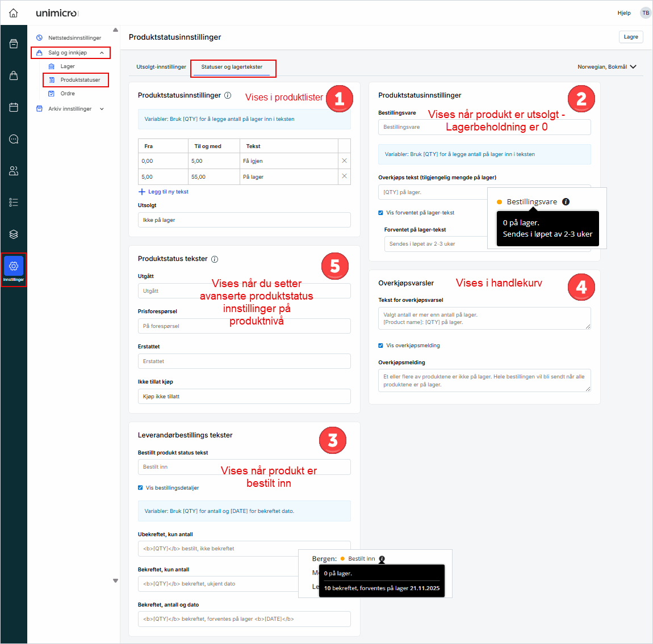This screenshot has height=644, width=653.
Task: Select the shopping bag icon in sidebar
Action: point(12,75)
